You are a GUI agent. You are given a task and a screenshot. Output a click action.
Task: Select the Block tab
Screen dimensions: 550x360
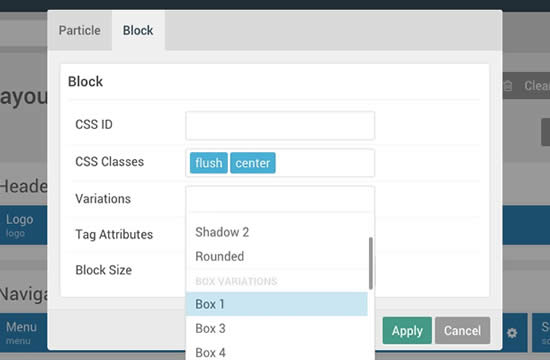pyautogui.click(x=138, y=31)
